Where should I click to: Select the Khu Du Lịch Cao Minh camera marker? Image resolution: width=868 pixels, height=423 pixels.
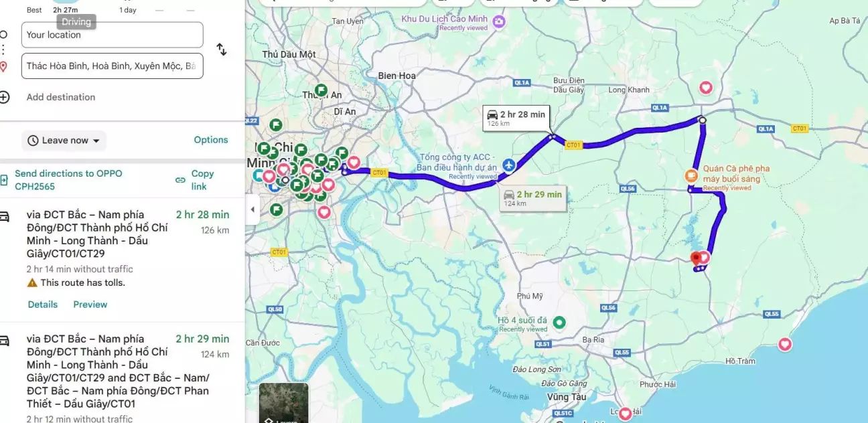499,22
